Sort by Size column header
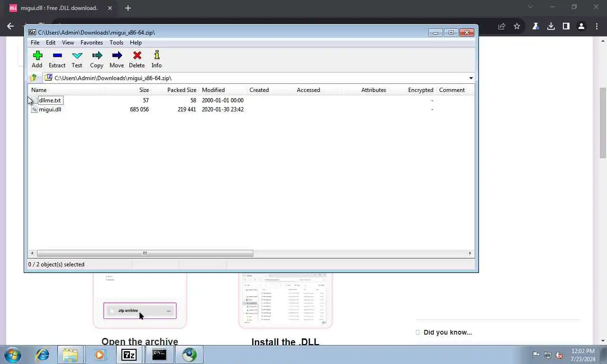The width and height of the screenshot is (607, 364). (x=128, y=90)
